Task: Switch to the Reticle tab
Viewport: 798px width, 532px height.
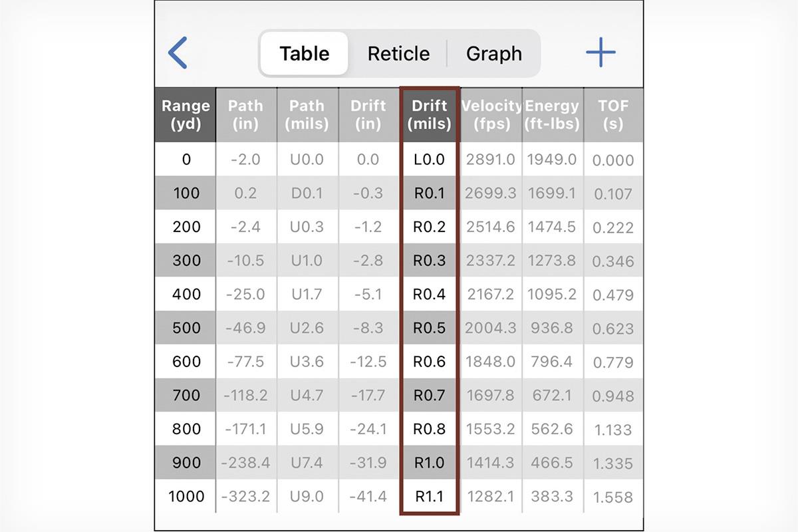Action: pyautogui.click(x=398, y=54)
